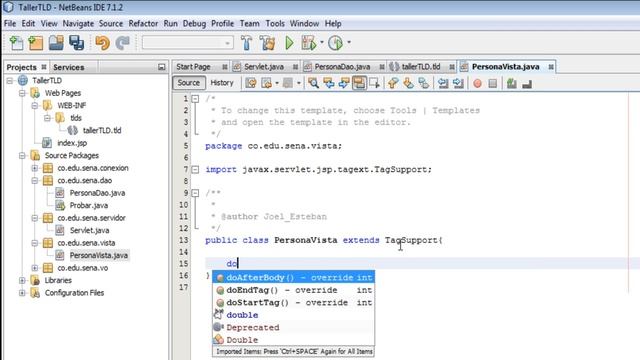Viewport: 640px width, 360px height.
Task: Select the Source view button
Action: [189, 83]
